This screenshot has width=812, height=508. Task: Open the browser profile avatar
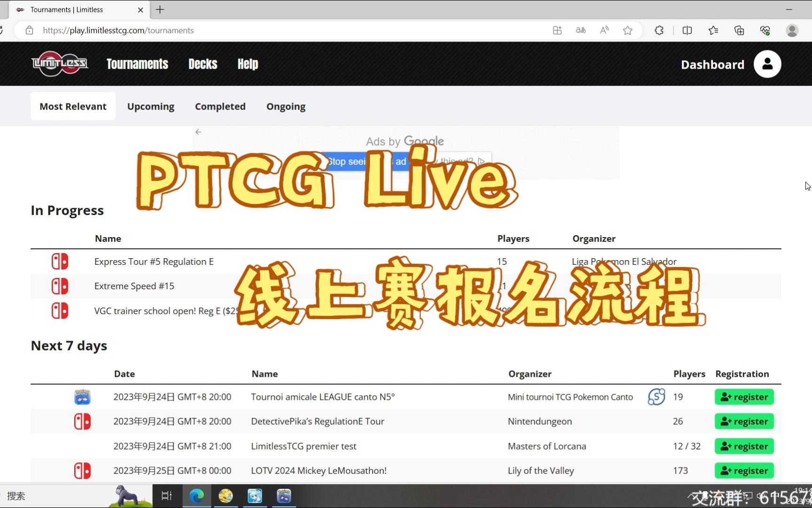pyautogui.click(x=792, y=31)
